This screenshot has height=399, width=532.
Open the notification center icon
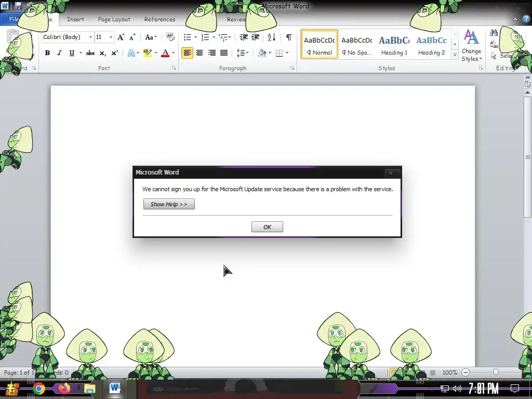tap(515, 389)
